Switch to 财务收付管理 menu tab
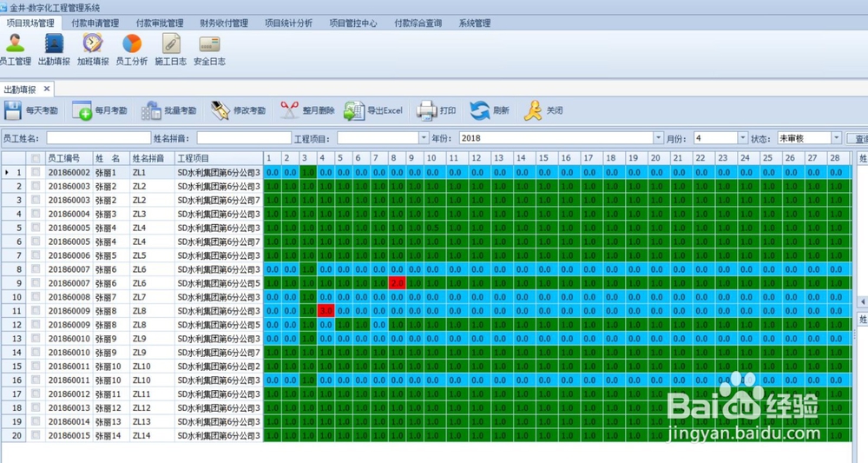The height and width of the screenshot is (463, 868). 224,23
